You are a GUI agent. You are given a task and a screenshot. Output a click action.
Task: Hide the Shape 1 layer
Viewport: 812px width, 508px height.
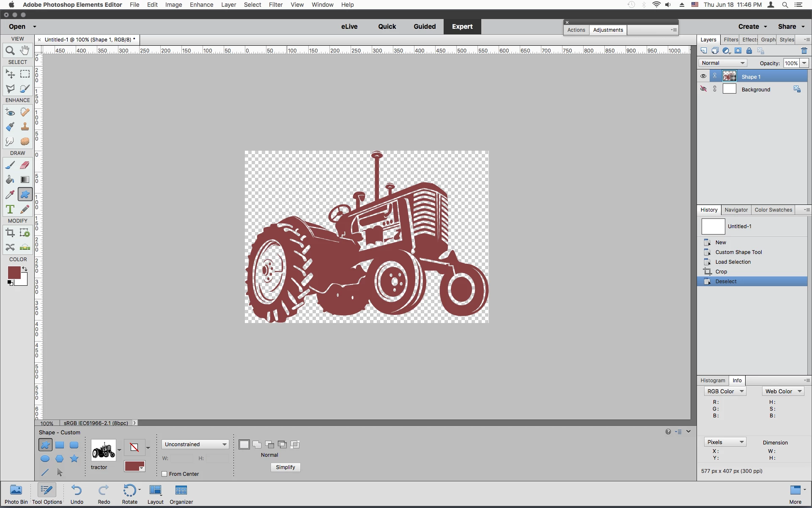[703, 77]
